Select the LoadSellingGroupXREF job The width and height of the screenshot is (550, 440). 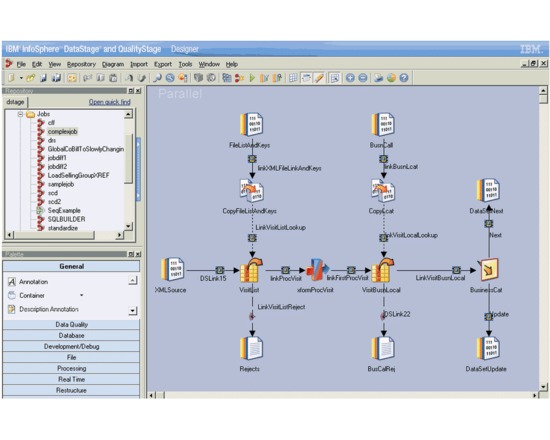click(x=79, y=175)
